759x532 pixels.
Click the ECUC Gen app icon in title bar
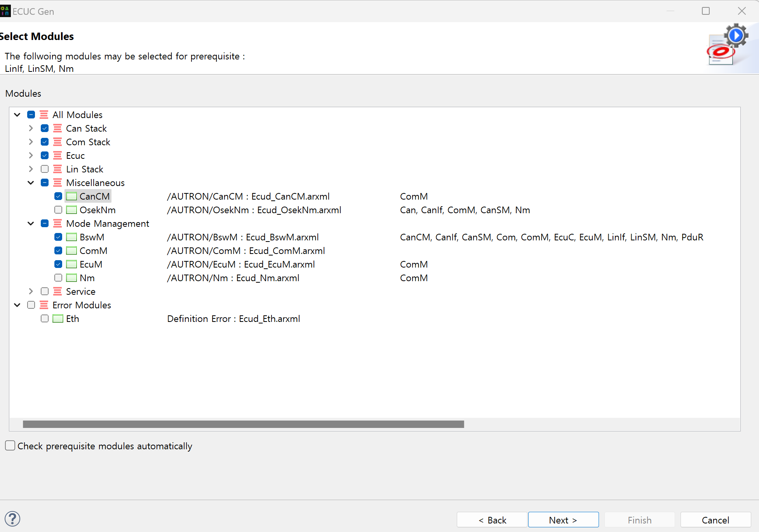click(x=5, y=11)
